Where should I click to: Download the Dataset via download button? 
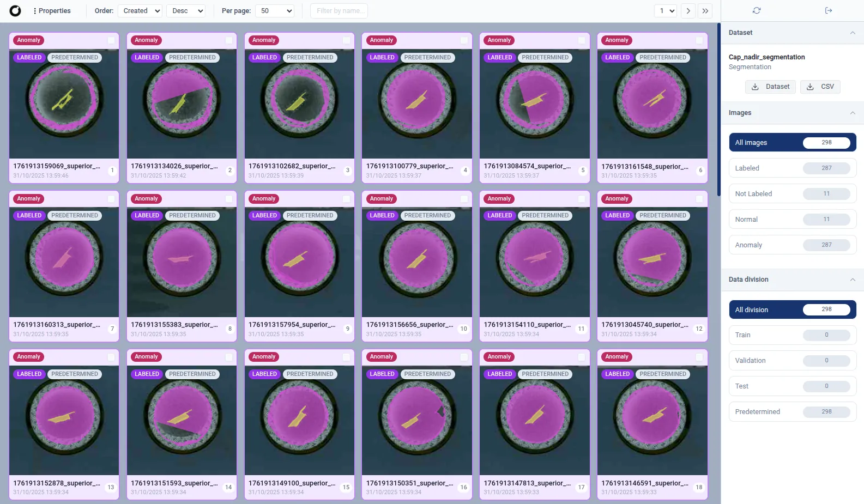770,87
